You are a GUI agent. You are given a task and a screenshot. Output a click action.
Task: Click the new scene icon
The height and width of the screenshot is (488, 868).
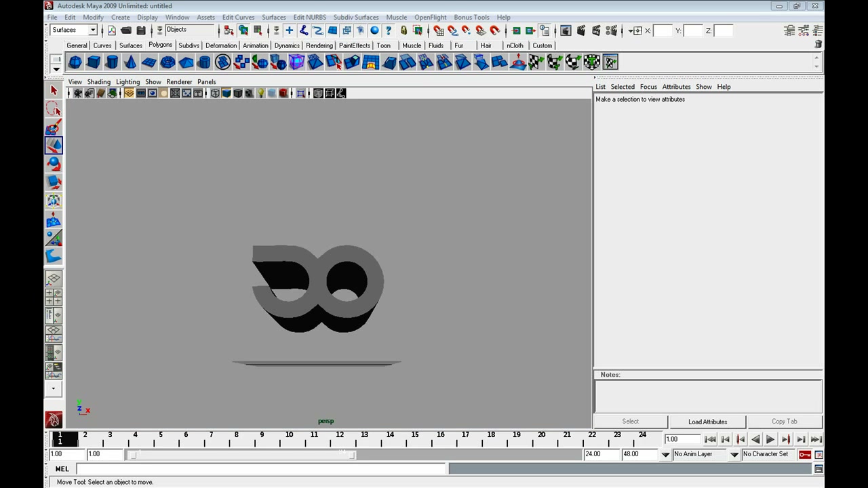[112, 30]
